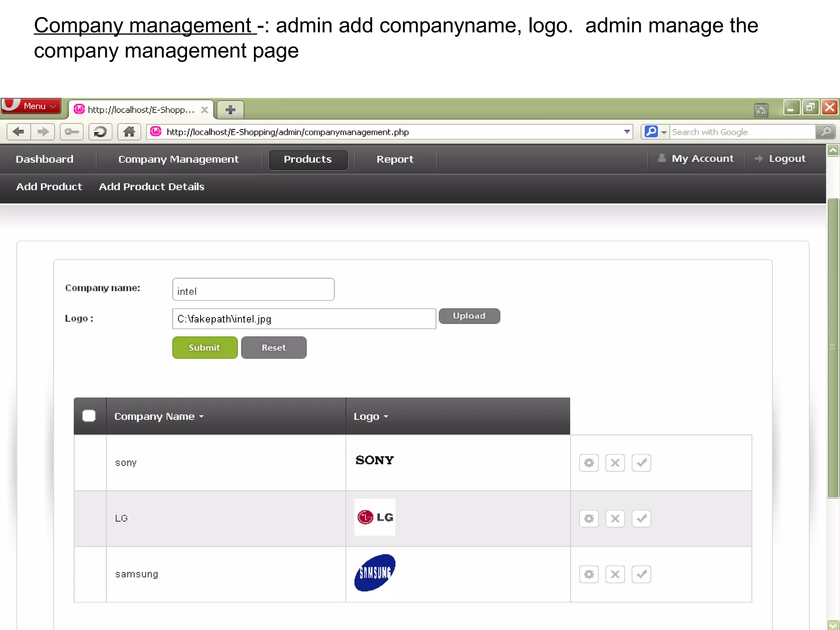Click the gear edit icon for samsung
This screenshot has width=840, height=630.
589,575
